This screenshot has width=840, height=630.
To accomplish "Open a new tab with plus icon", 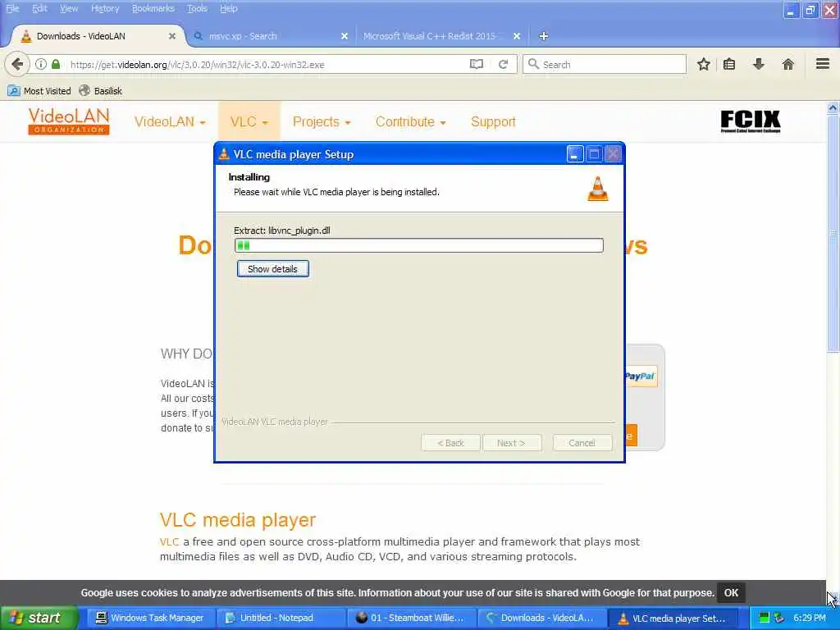I will pyautogui.click(x=543, y=36).
